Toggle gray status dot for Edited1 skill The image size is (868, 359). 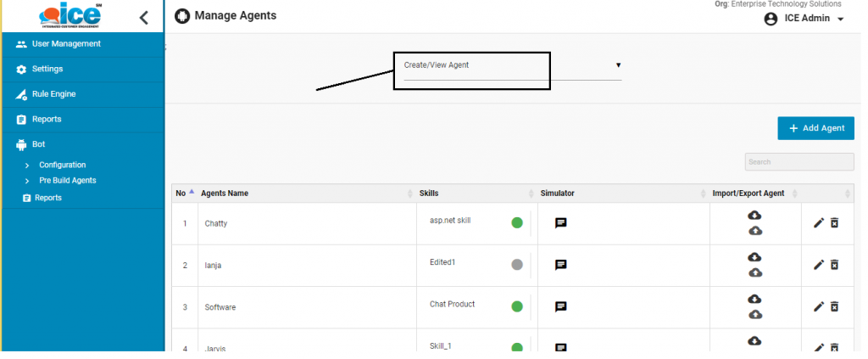pos(517,265)
